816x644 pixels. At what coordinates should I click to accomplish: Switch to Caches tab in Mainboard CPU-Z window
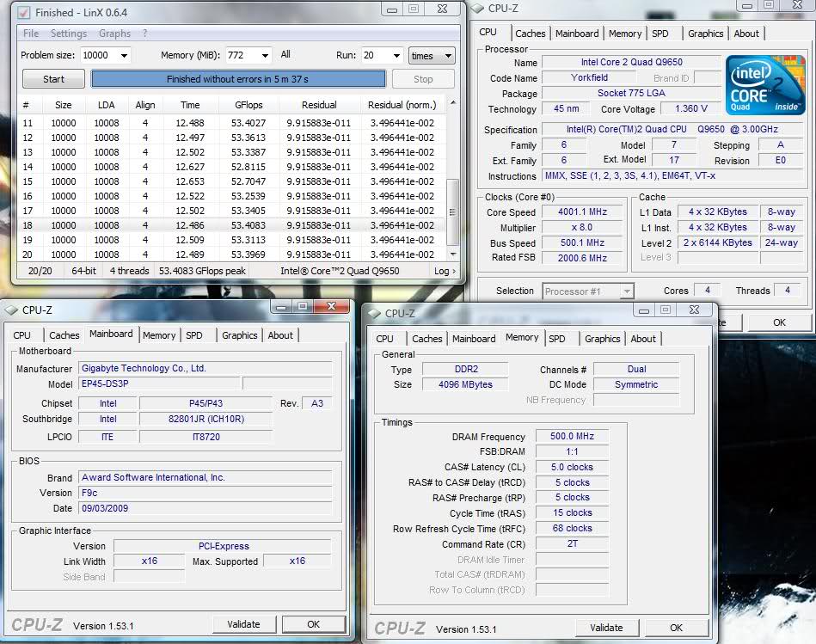click(x=64, y=335)
